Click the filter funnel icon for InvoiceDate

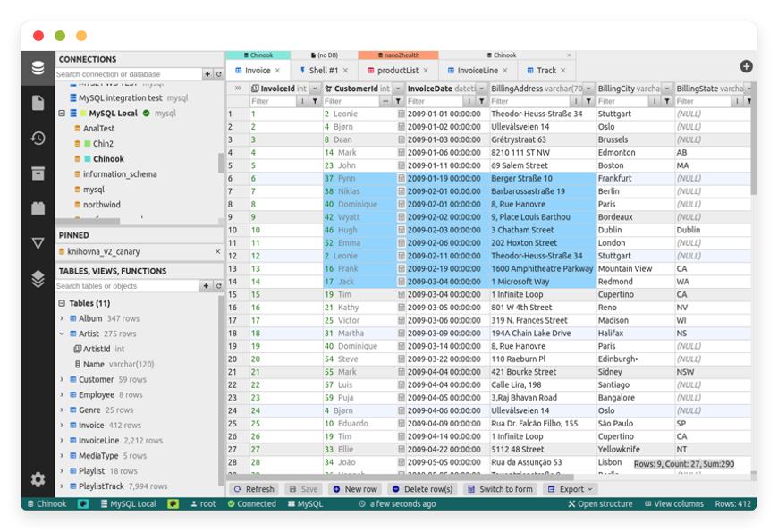pyautogui.click(x=481, y=101)
